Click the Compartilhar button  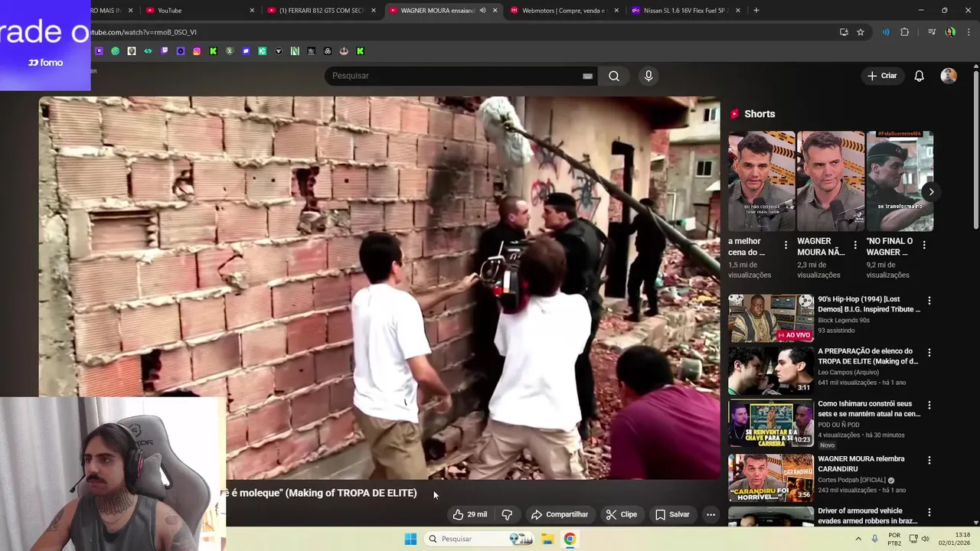tap(560, 514)
